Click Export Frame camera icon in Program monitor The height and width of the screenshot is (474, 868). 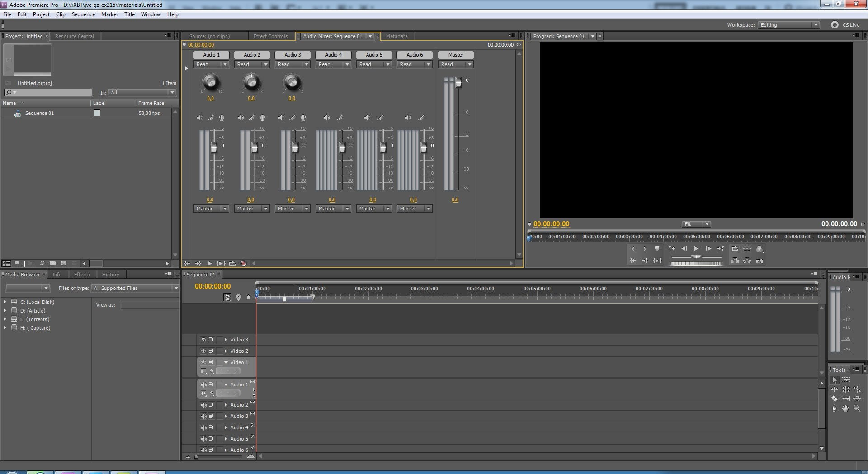[x=759, y=261]
